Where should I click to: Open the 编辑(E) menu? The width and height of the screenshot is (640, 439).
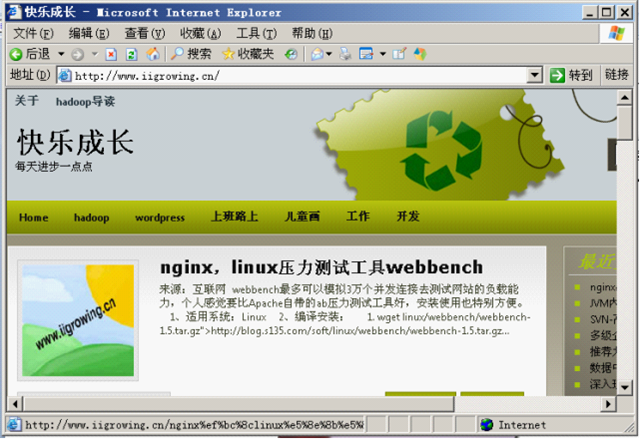(89, 33)
